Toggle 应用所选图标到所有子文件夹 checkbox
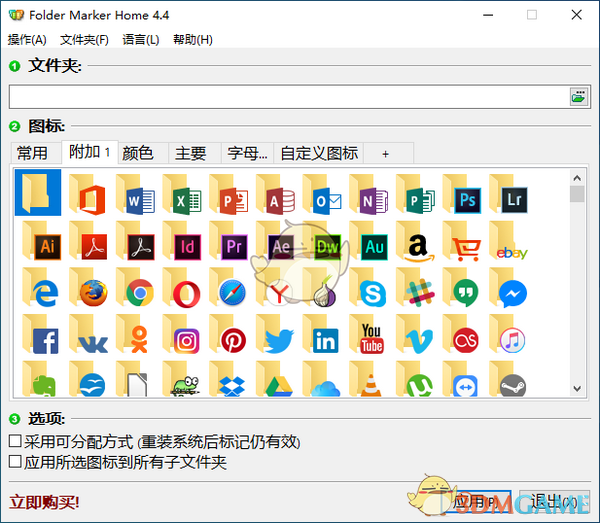This screenshot has height=523, width=600. [15, 462]
